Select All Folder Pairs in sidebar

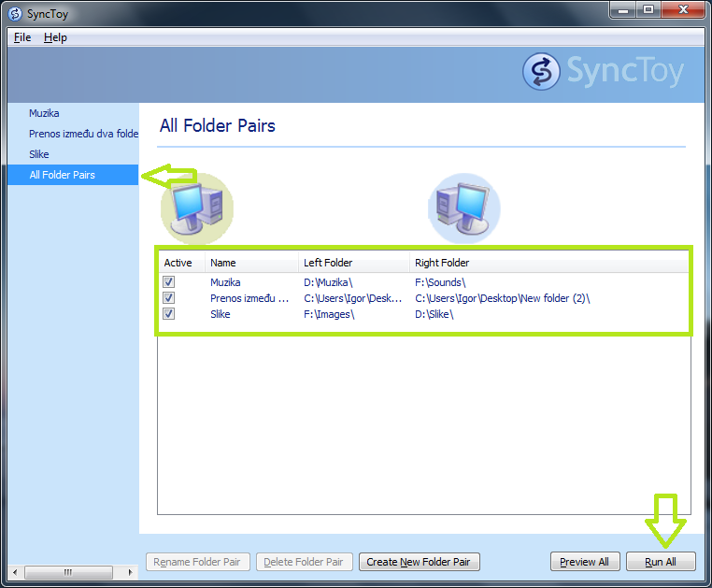click(73, 175)
